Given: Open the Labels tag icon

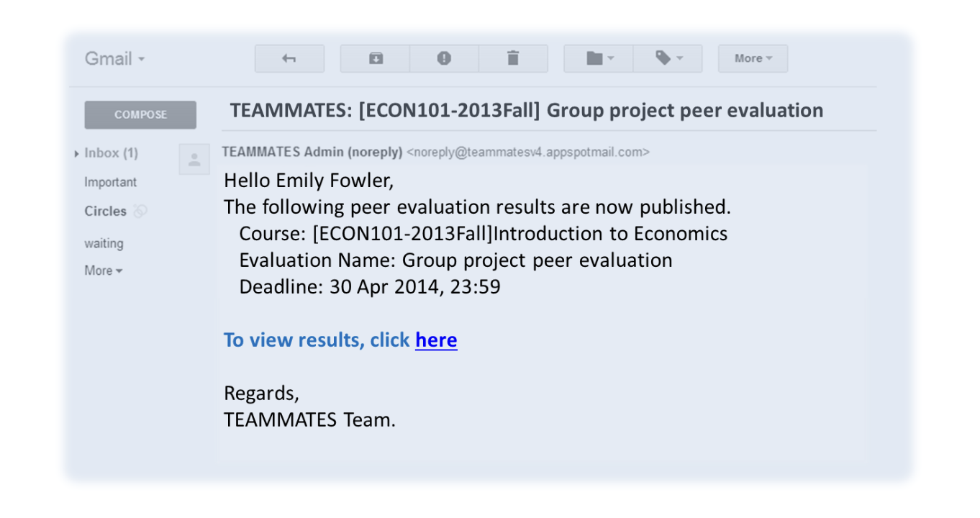Looking at the screenshot, I should 668,59.
